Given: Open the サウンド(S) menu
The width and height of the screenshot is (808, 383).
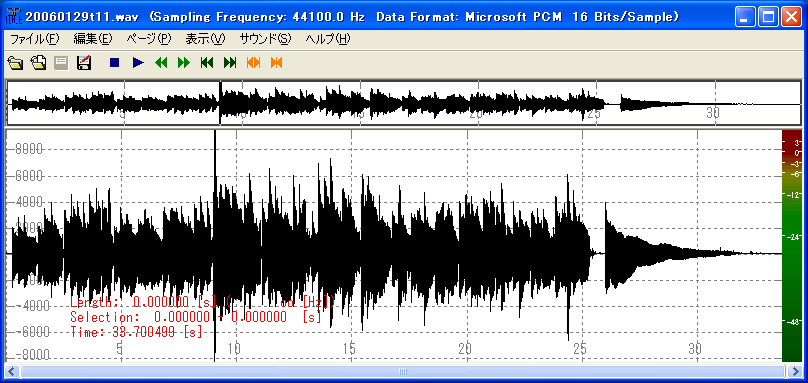Looking at the screenshot, I should coord(266,39).
